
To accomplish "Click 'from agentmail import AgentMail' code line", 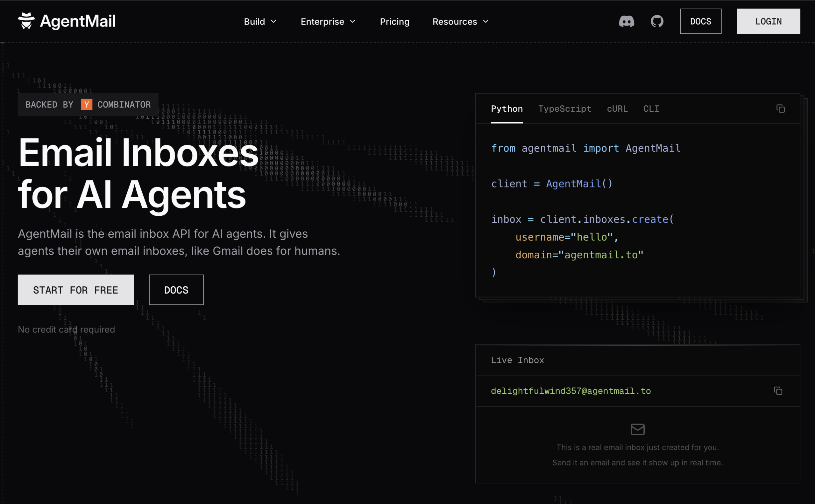I will [x=585, y=148].
